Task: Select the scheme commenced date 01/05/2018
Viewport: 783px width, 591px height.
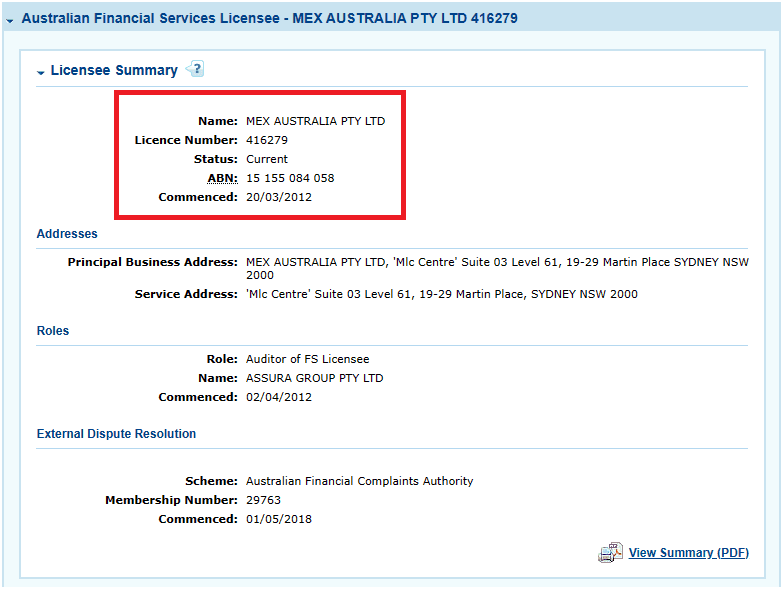Action: click(x=279, y=519)
